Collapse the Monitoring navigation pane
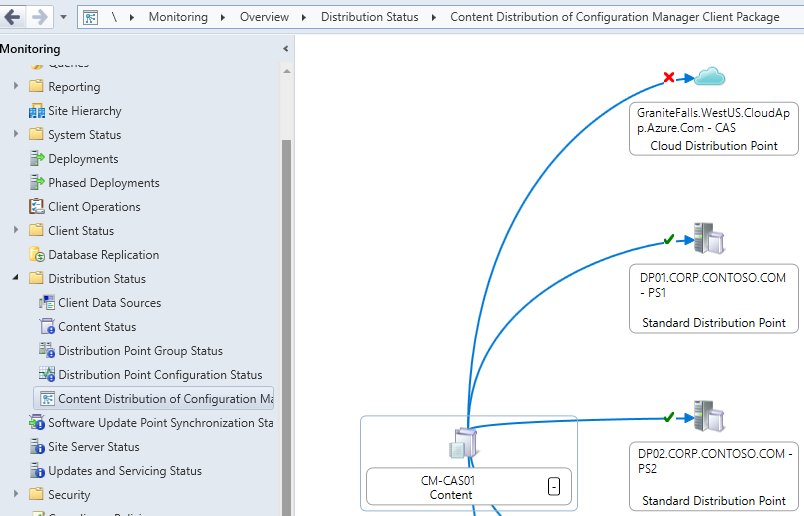804x516 pixels. coord(286,49)
